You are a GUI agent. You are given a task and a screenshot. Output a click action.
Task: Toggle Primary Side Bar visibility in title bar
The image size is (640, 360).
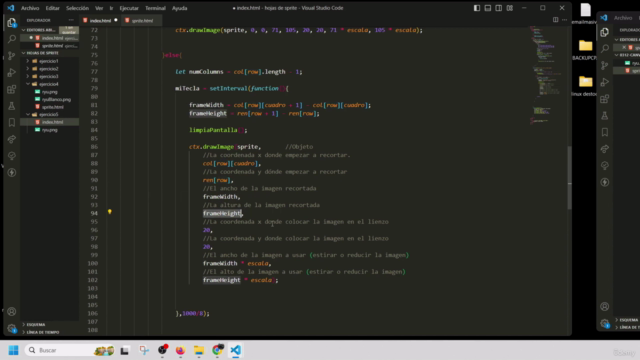pos(477,8)
